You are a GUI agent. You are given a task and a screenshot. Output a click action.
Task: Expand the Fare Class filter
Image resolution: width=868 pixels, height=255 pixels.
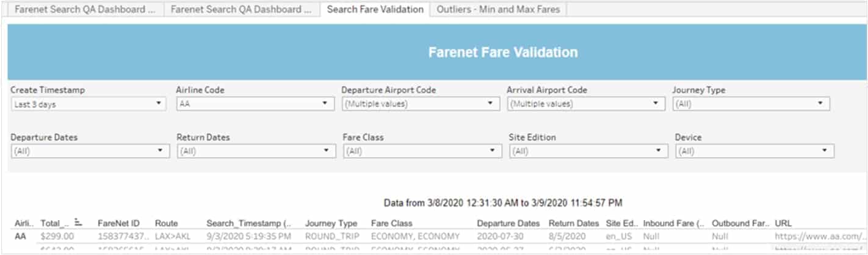pos(422,151)
